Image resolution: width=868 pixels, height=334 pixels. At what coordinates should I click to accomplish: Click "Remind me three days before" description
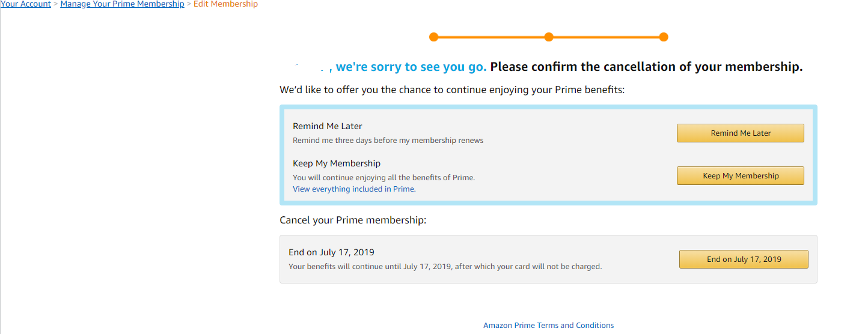(388, 141)
